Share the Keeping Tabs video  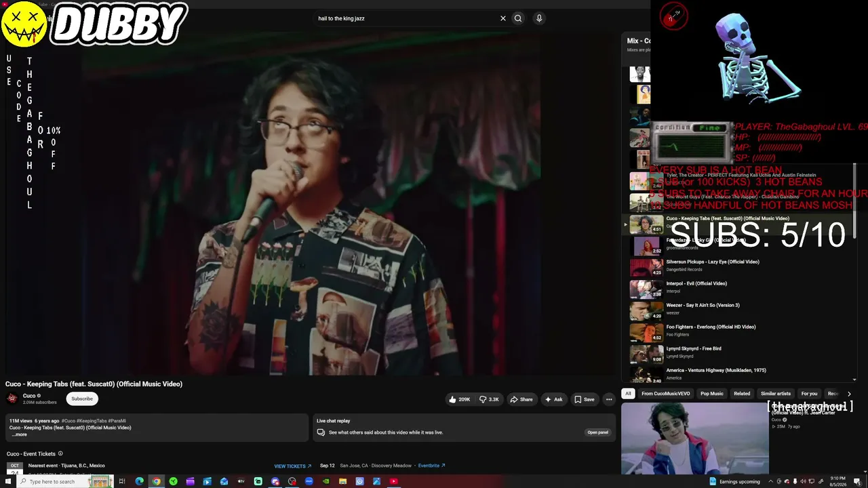pyautogui.click(x=521, y=399)
